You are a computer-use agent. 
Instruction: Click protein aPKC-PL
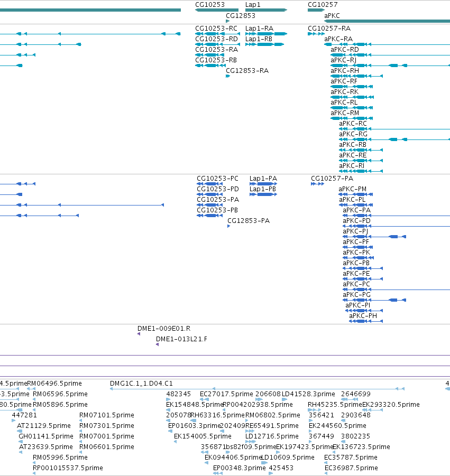tap(352, 200)
